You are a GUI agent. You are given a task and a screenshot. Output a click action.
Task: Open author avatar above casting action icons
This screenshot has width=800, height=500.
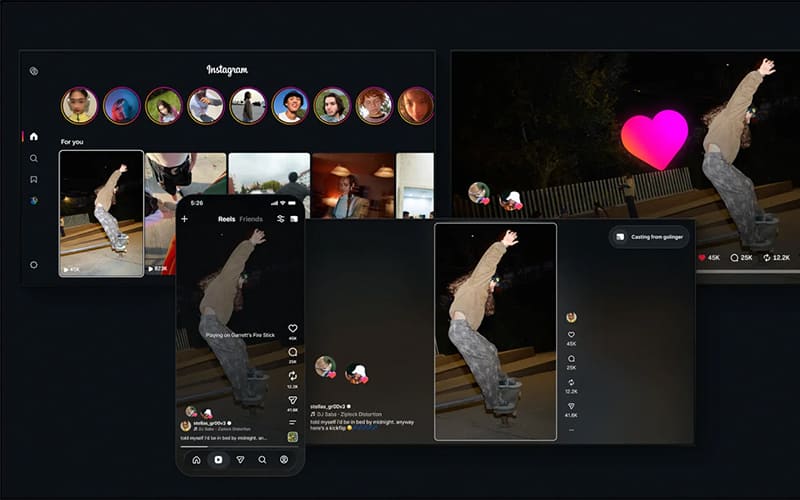pyautogui.click(x=571, y=317)
